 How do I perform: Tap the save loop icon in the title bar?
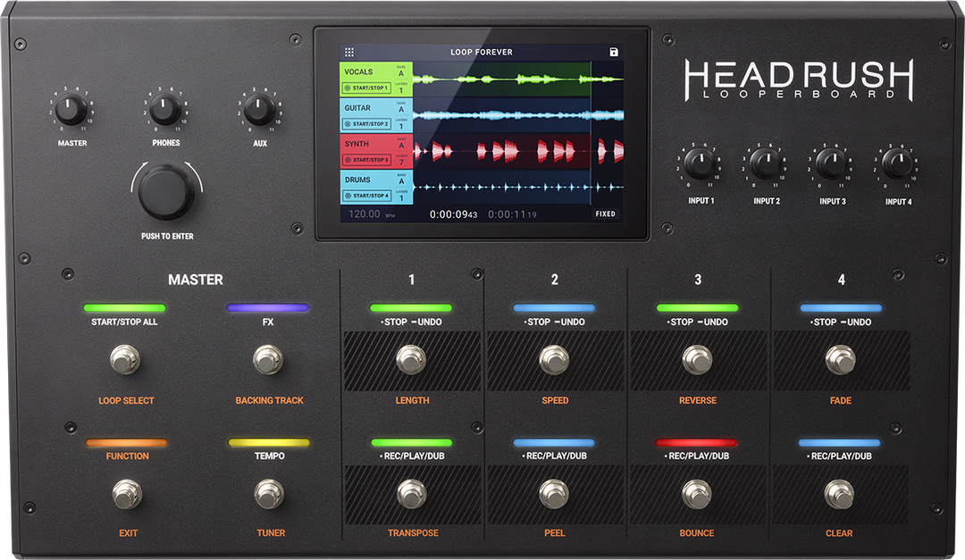click(x=613, y=53)
